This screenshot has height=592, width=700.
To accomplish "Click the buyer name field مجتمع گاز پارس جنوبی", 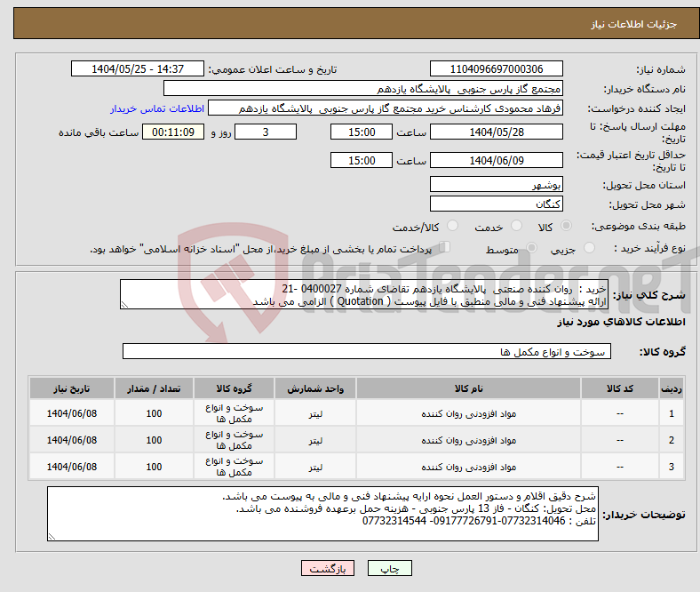I will (x=363, y=89).
